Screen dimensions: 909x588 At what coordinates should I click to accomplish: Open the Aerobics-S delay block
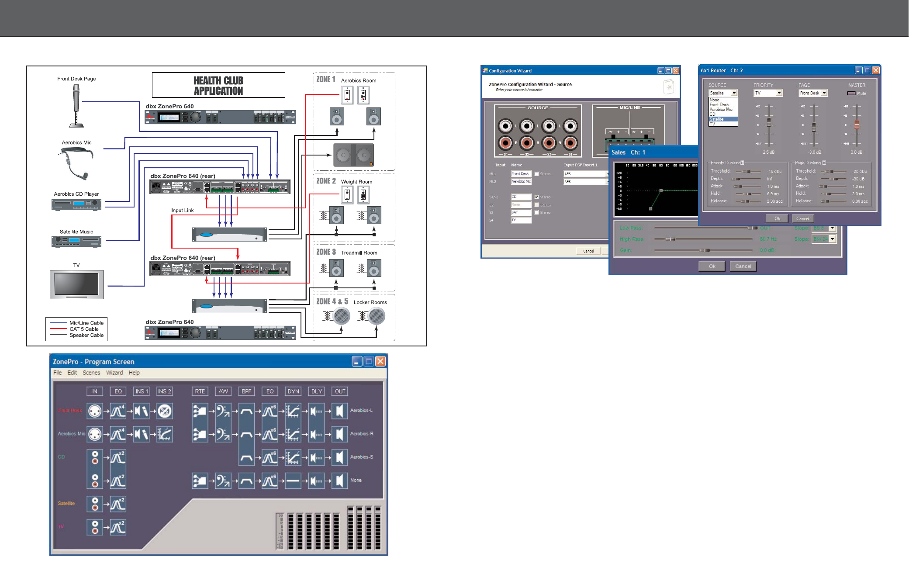click(x=317, y=457)
